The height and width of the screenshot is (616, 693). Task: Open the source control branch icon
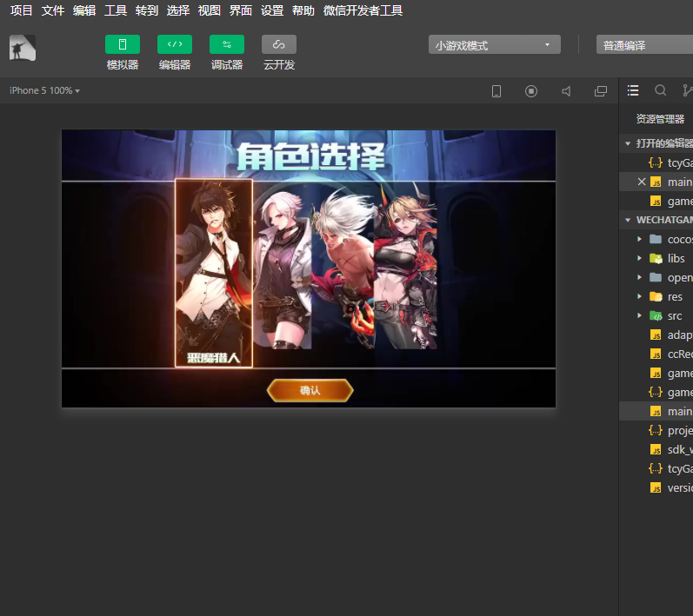pos(687,90)
